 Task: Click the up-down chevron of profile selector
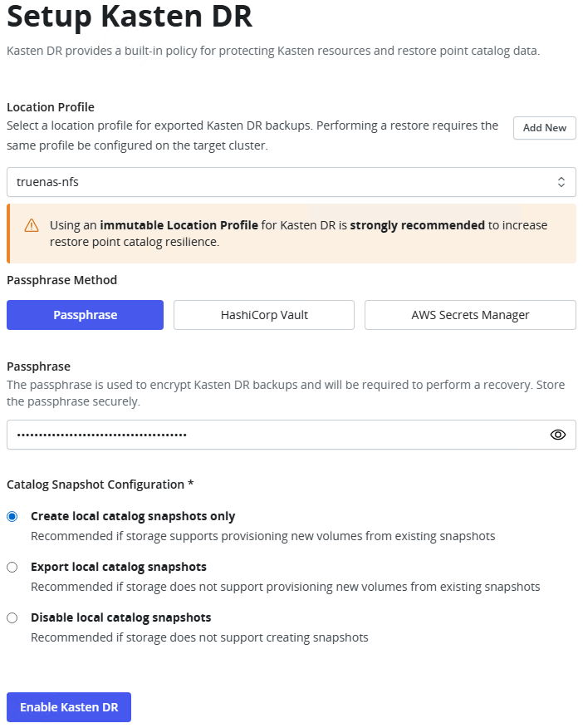coord(561,182)
